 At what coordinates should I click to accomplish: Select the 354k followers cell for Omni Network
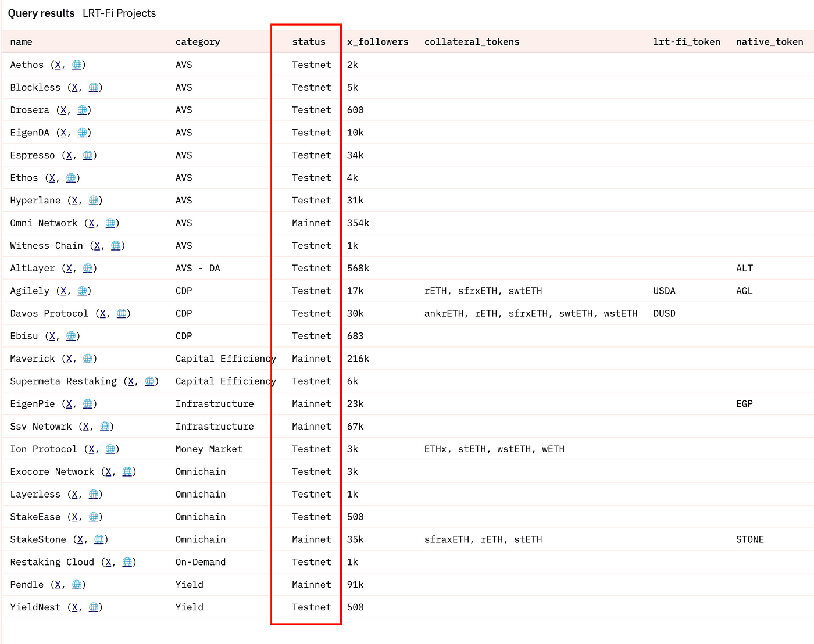coord(358,223)
